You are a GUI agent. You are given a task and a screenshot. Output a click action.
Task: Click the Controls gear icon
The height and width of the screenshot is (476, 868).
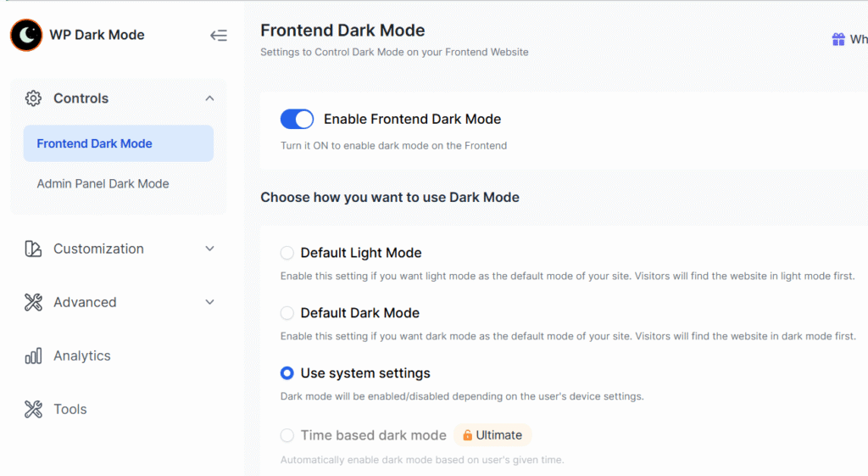point(33,98)
